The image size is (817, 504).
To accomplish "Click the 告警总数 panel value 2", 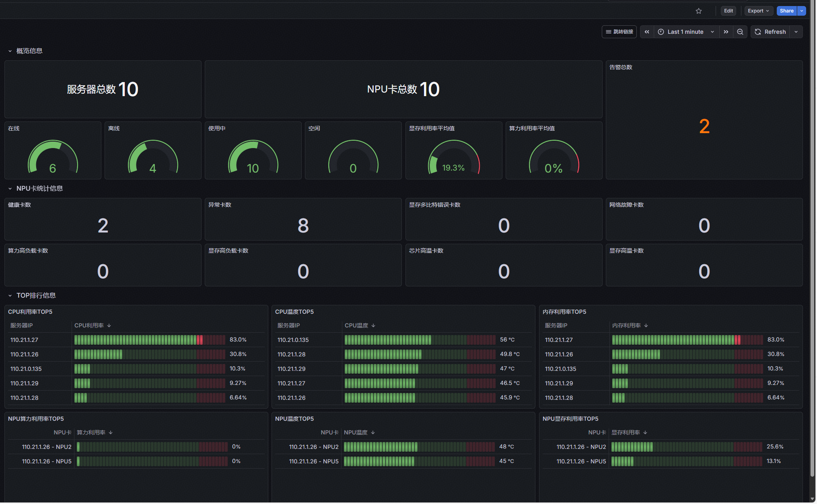I will [704, 127].
